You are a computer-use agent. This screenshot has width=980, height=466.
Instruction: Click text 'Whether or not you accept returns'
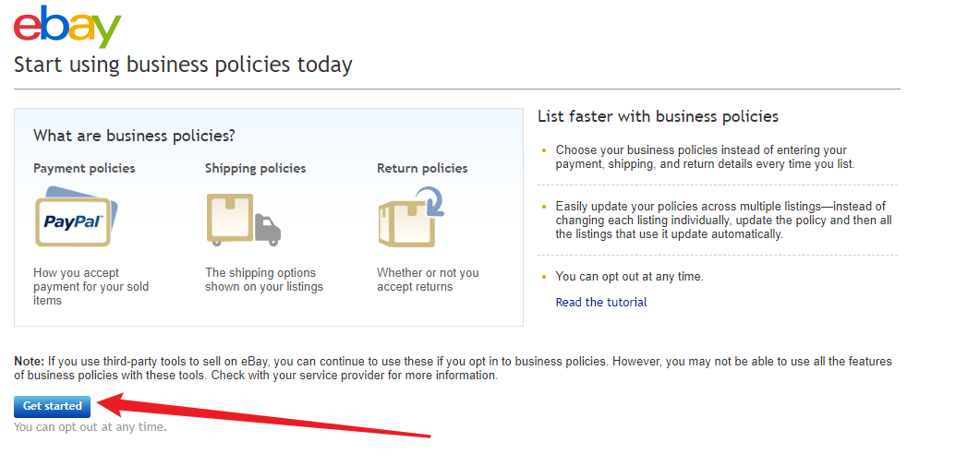pyautogui.click(x=429, y=280)
